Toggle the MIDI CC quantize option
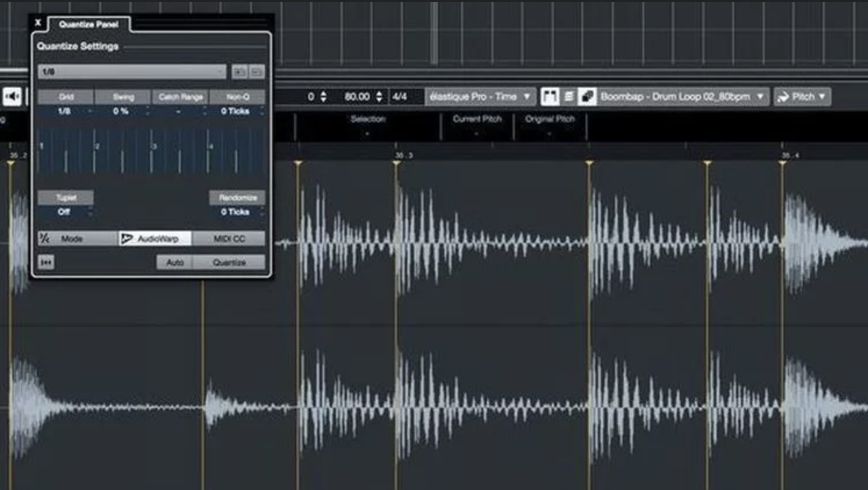 click(x=229, y=239)
